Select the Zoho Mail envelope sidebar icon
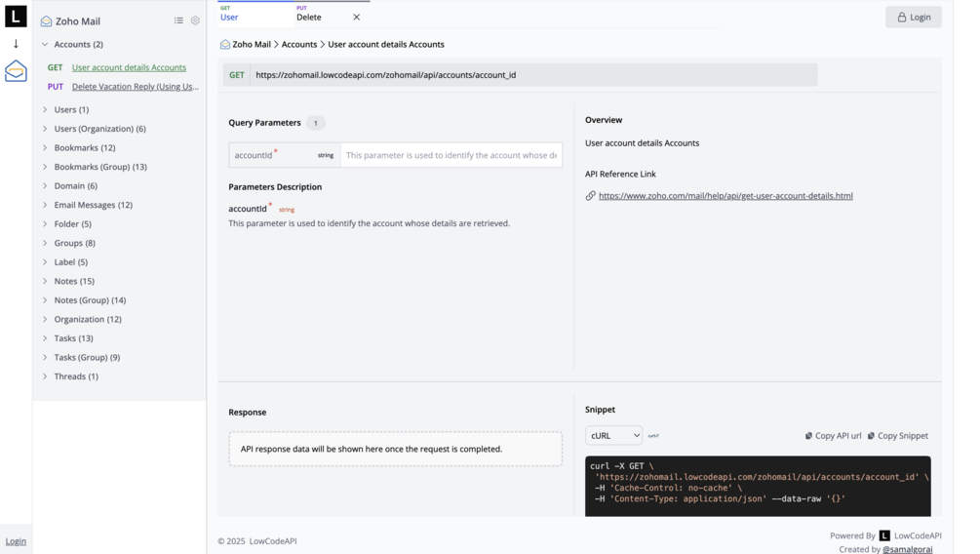980x554 pixels. pyautogui.click(x=16, y=71)
